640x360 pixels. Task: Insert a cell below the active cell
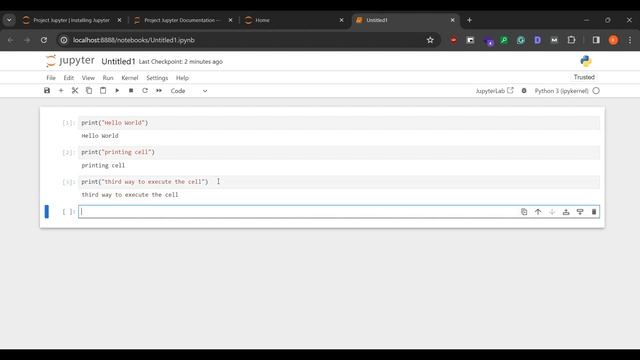[580, 212]
